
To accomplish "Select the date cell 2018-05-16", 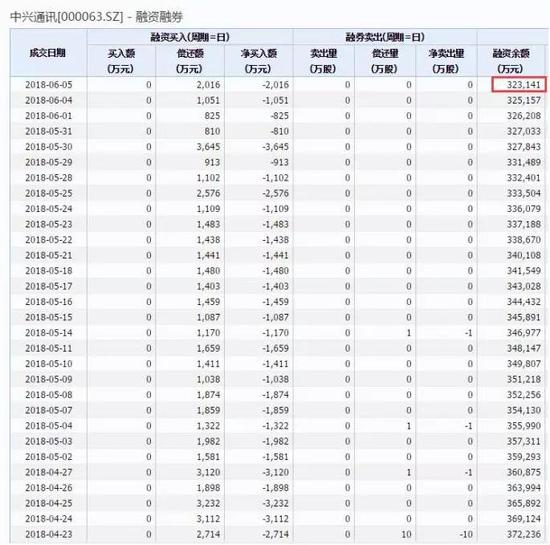I will point(48,302).
